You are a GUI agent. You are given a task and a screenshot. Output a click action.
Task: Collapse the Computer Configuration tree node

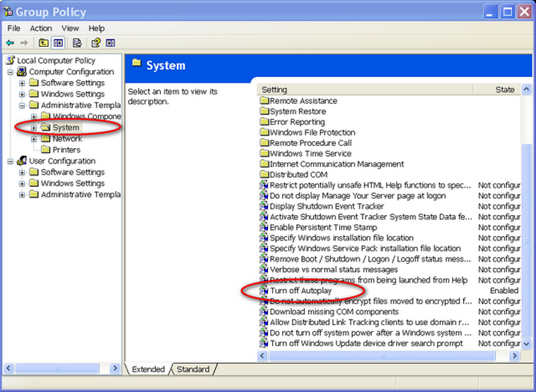11,72
